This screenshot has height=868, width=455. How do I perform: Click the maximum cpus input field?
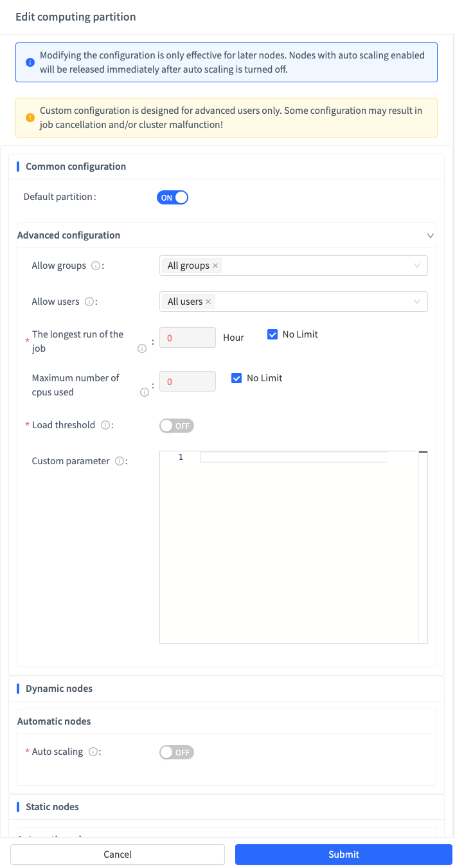188,381
